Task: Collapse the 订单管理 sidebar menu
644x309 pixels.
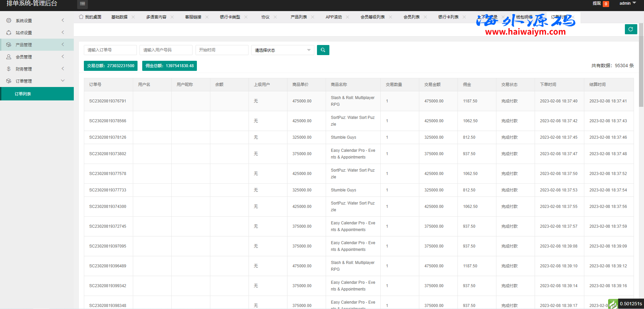Action: 62,81
